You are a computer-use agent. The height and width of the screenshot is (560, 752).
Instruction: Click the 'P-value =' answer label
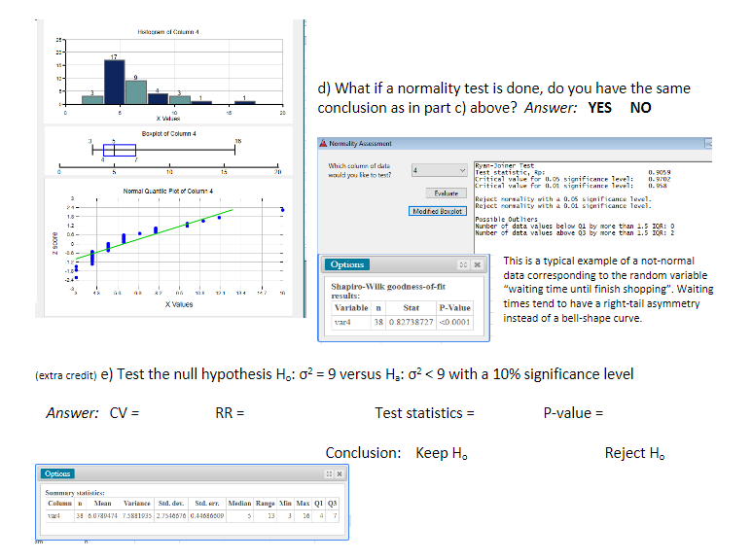coord(573,413)
